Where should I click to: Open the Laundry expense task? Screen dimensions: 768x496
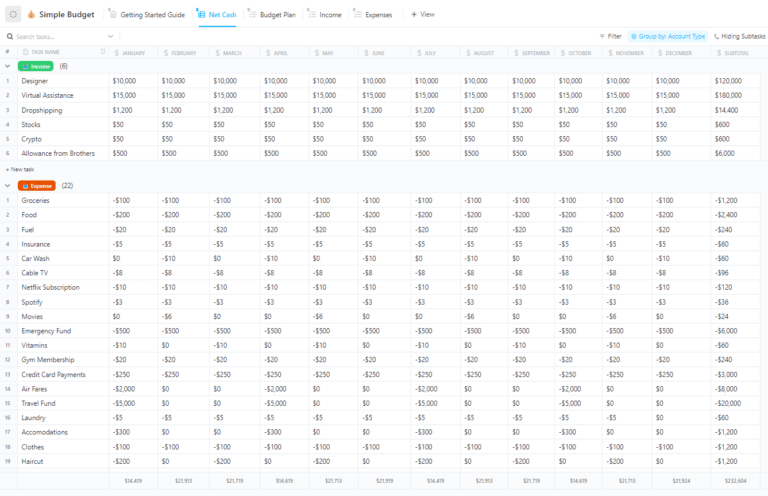pos(33,418)
